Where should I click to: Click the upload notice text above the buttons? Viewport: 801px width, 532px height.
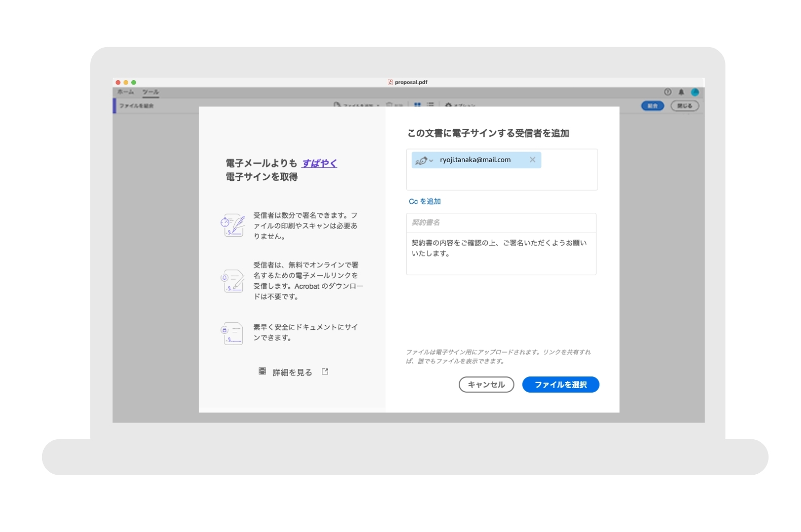[498, 357]
